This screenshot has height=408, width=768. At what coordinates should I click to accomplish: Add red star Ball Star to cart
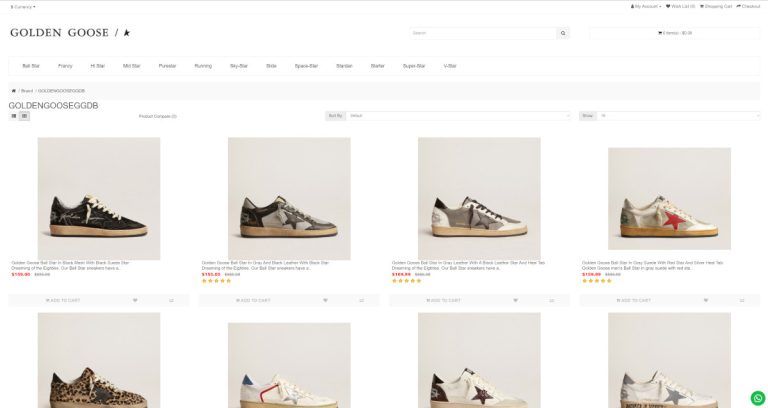tap(633, 300)
